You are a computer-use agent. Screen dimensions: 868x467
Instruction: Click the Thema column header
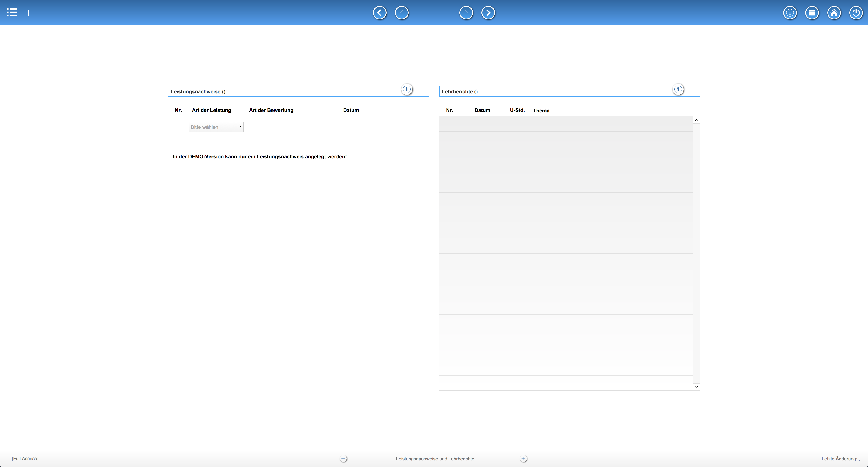click(x=541, y=111)
